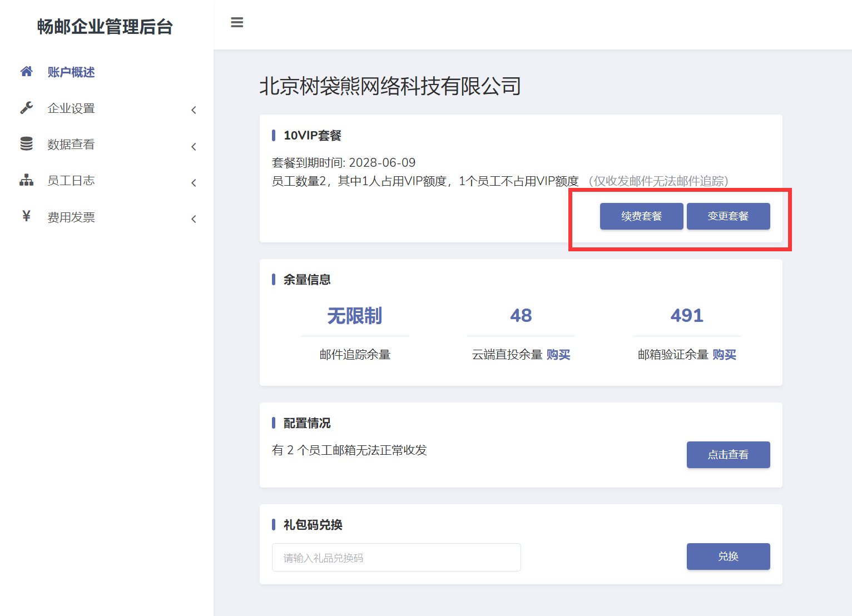Click 购买 link next to 邮箱验证余量
This screenshot has height=616, width=852.
[724, 355]
